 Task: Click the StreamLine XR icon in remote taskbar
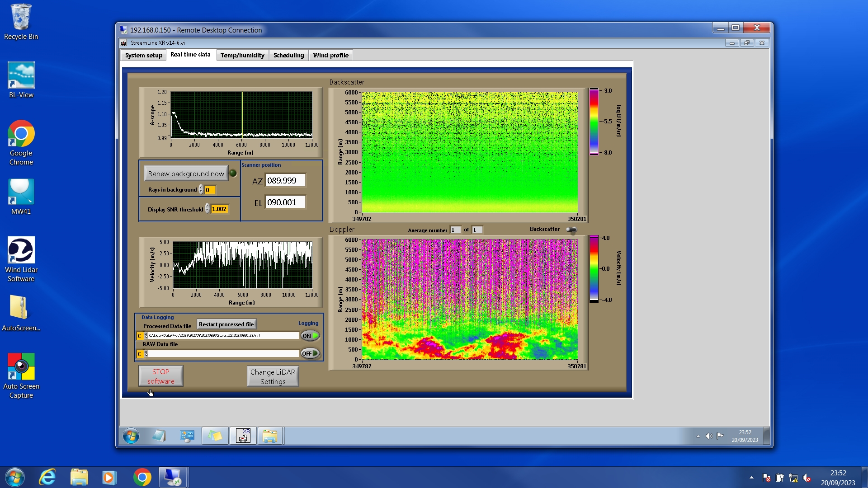coord(243,436)
